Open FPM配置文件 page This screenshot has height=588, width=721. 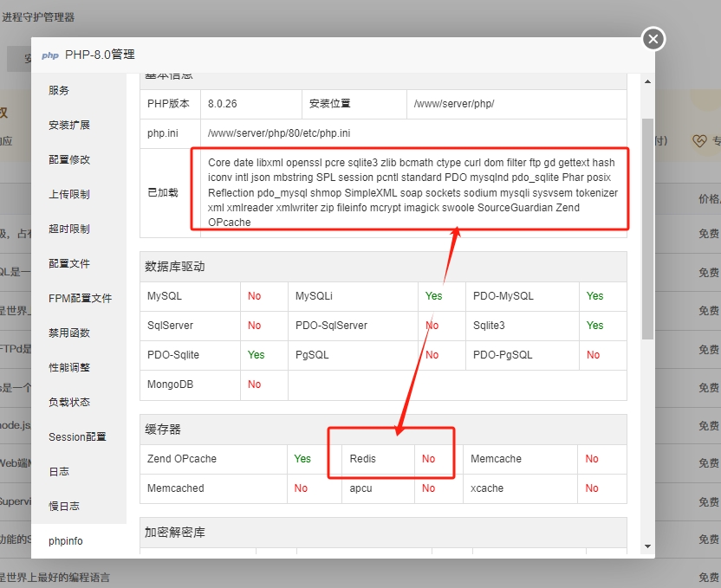[x=80, y=298]
